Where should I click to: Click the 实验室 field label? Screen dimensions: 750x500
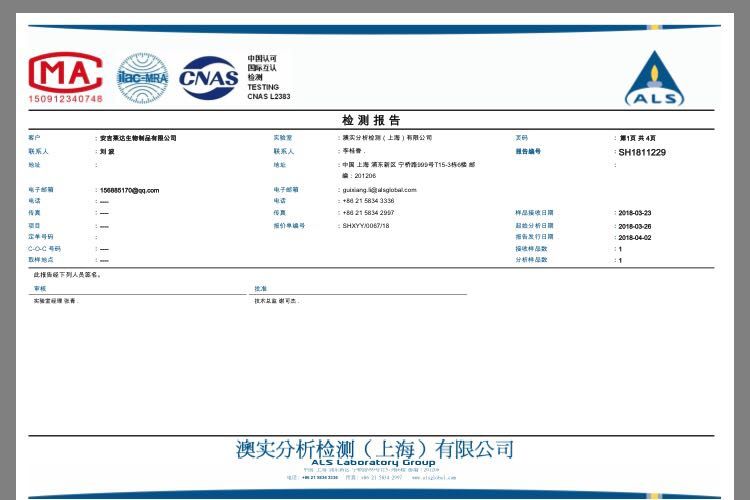pyautogui.click(x=283, y=138)
